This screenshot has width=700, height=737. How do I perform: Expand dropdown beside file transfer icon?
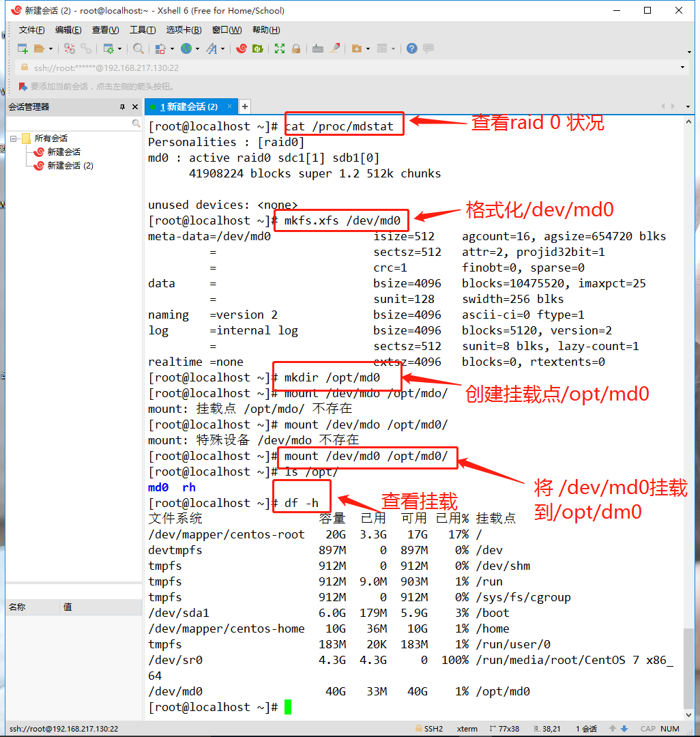click(172, 48)
